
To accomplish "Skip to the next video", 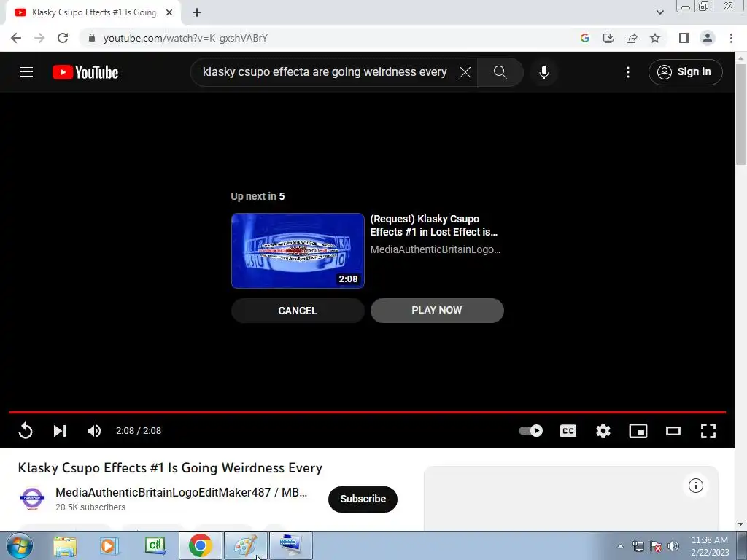I will tap(60, 430).
